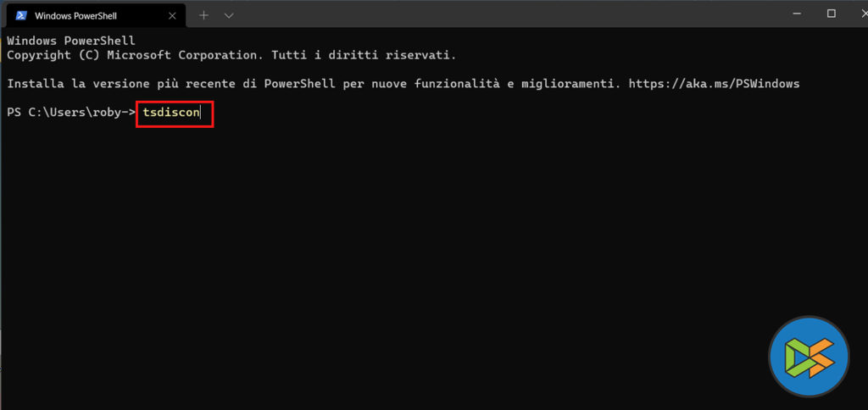Click the empty black terminal area
The image size is (868, 410).
[381, 254]
